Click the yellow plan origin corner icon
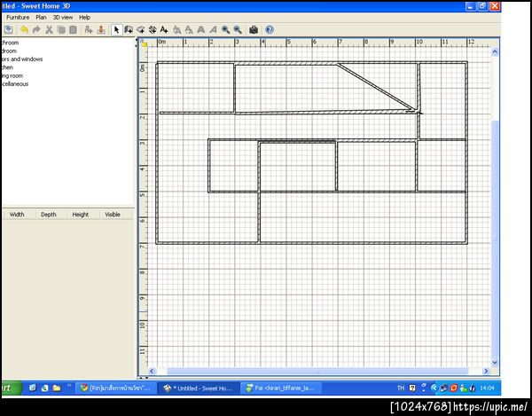Screen dimensions: 532x416 144,43
